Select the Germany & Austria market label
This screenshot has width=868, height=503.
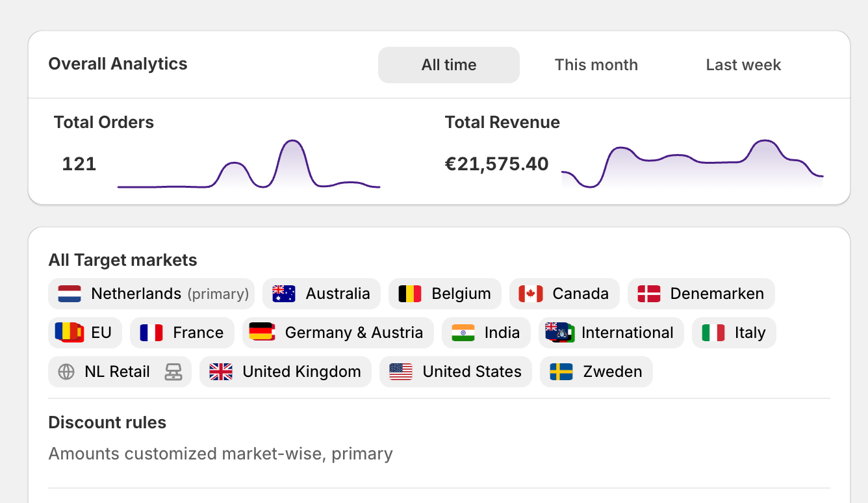[x=354, y=333]
